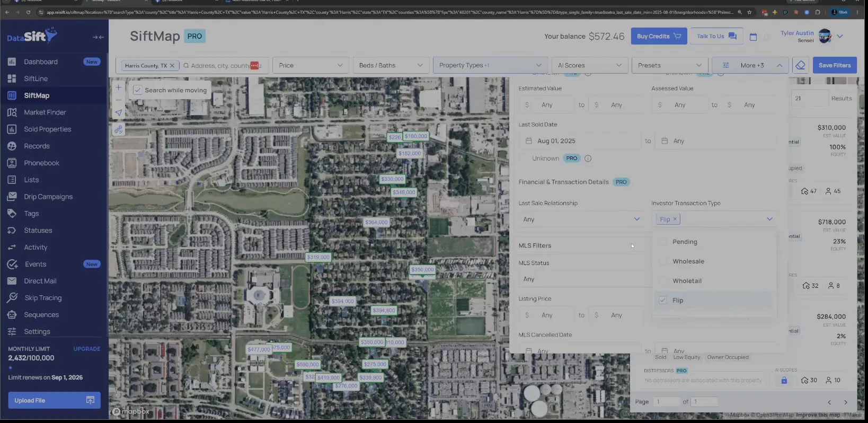The image size is (868, 423).
Task: Collapse the sidebar with the arrow icon
Action: coord(98,37)
